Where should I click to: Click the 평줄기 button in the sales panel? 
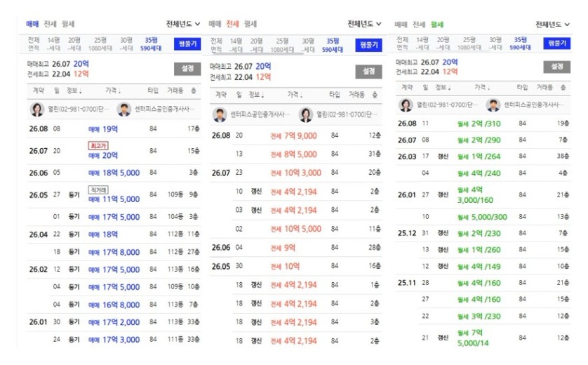[187, 44]
